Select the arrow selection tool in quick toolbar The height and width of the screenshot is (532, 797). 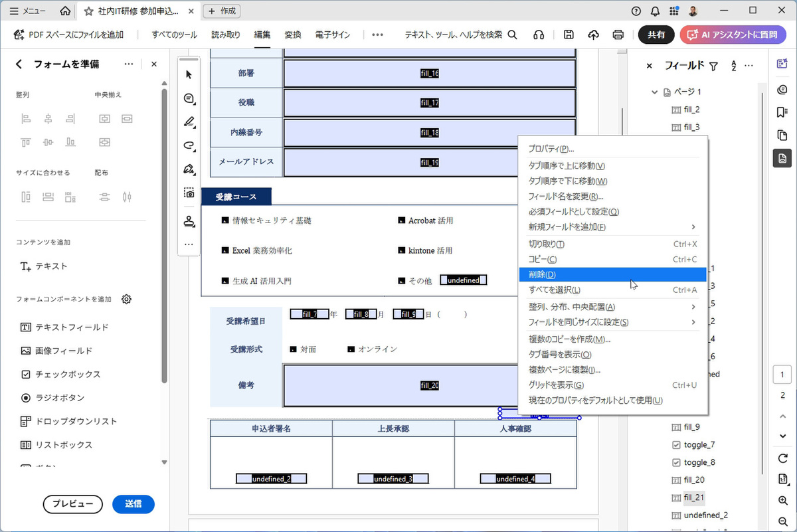(x=189, y=74)
